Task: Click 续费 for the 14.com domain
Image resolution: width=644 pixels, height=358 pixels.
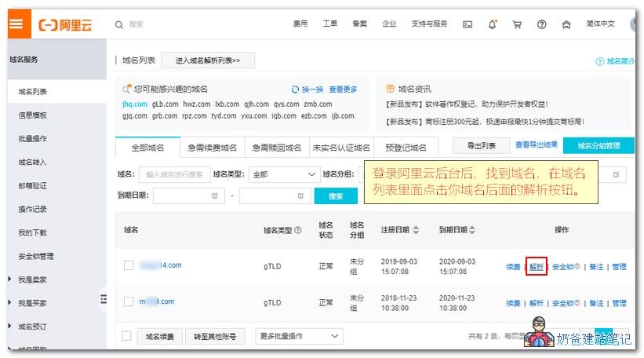Action: point(513,267)
